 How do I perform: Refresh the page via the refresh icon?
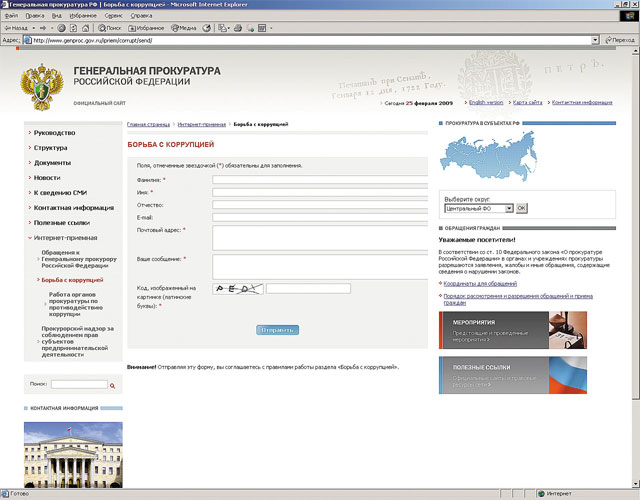pos(73,28)
